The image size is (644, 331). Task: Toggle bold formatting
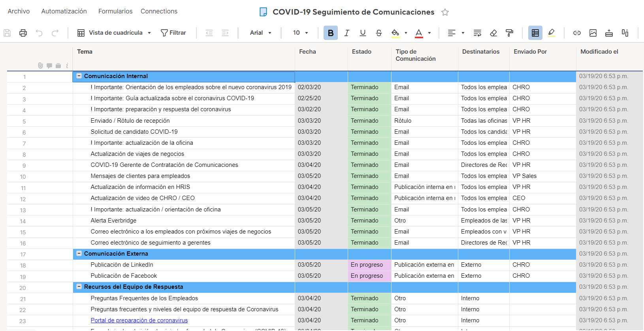click(331, 33)
